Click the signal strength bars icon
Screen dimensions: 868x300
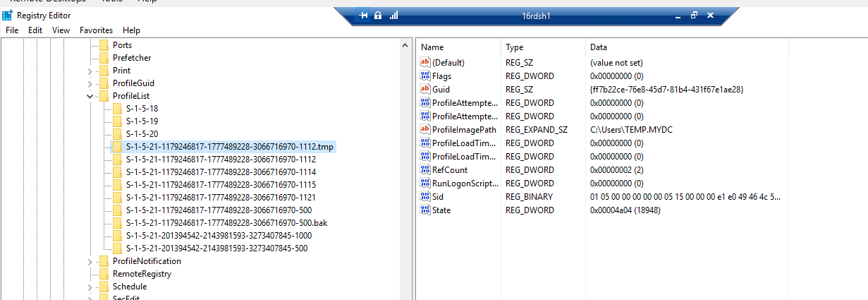point(393,16)
